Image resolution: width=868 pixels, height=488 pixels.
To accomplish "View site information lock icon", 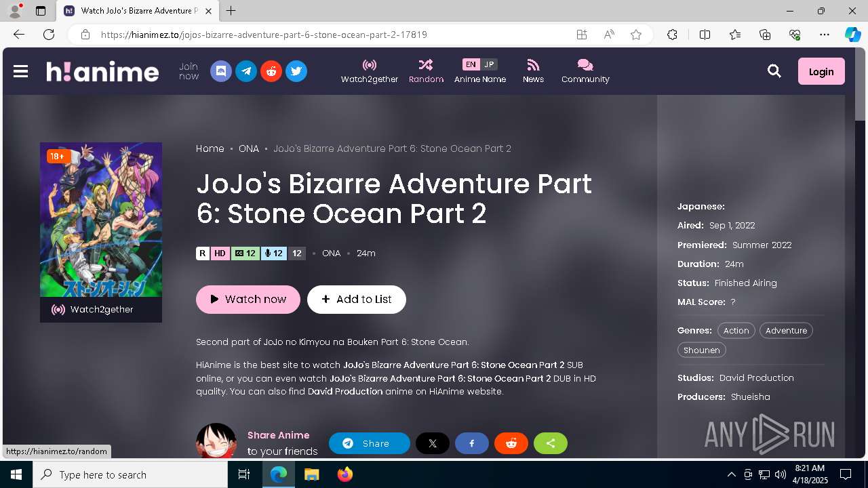I will point(85,35).
